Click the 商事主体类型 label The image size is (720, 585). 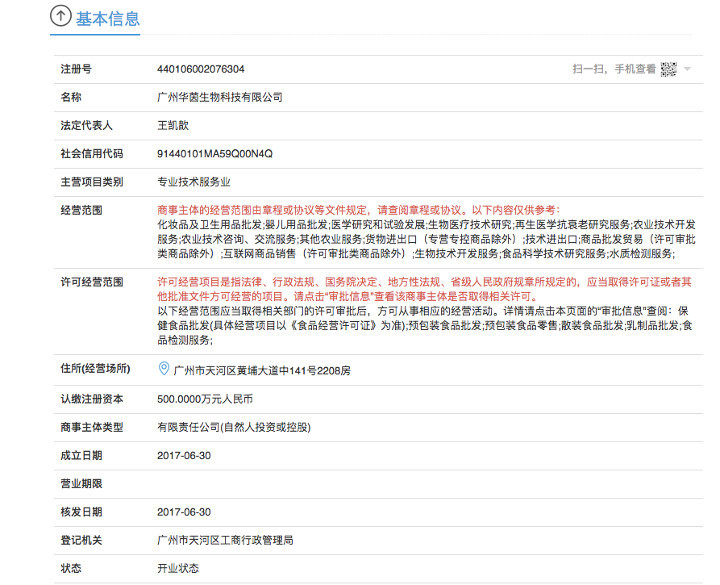click(x=92, y=428)
